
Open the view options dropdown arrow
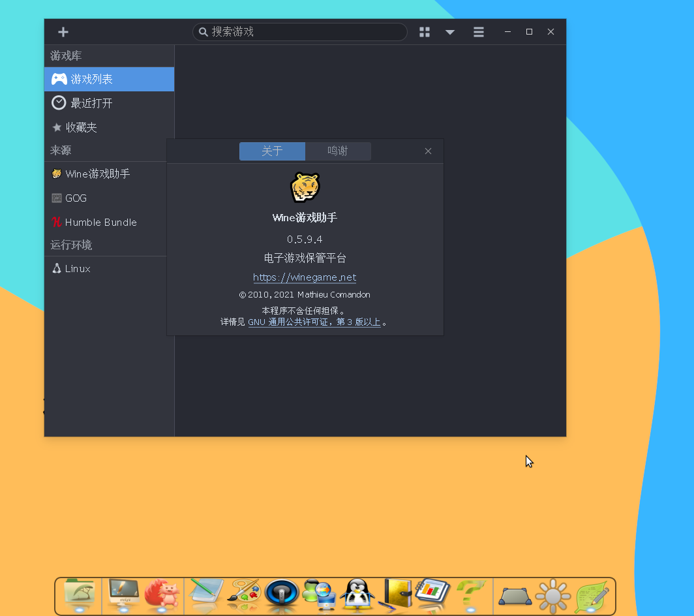(450, 32)
